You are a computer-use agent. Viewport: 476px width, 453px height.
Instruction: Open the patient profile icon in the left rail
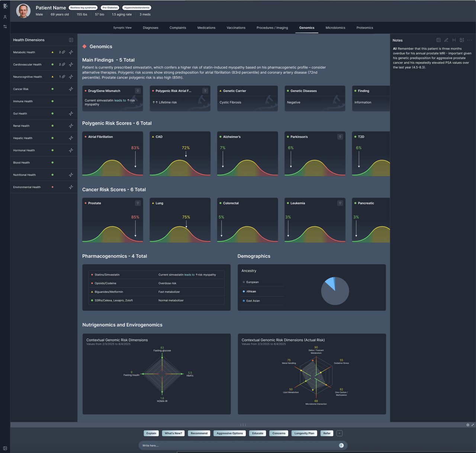coord(5,17)
